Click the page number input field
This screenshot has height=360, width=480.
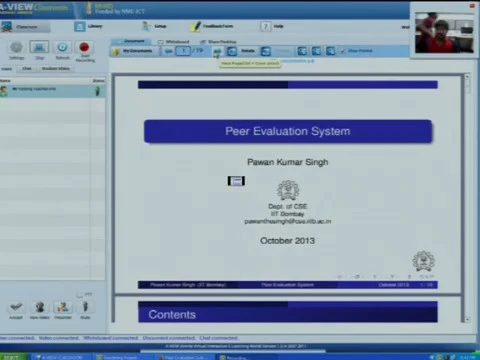(x=183, y=51)
